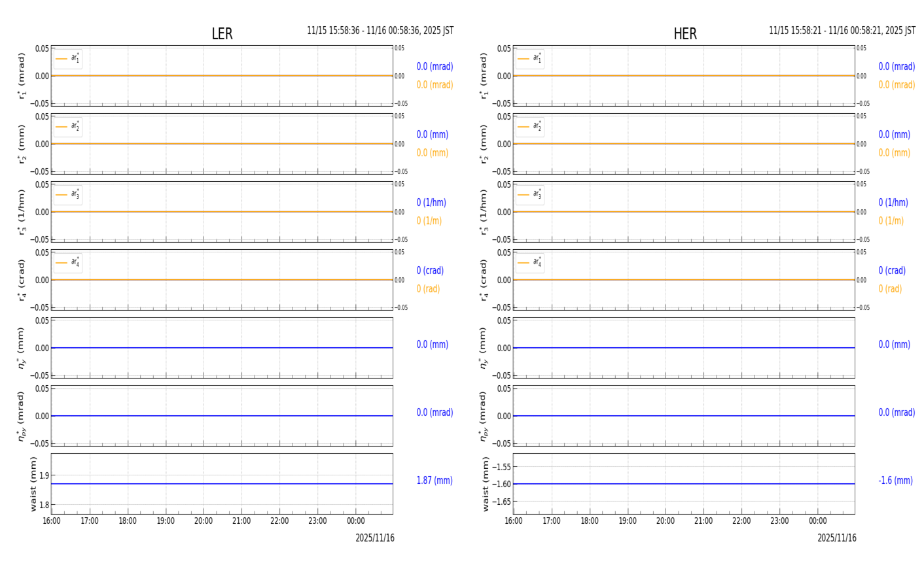Click the LER waist (mm) y-axis label
The height and width of the screenshot is (565, 924).
(x=33, y=484)
